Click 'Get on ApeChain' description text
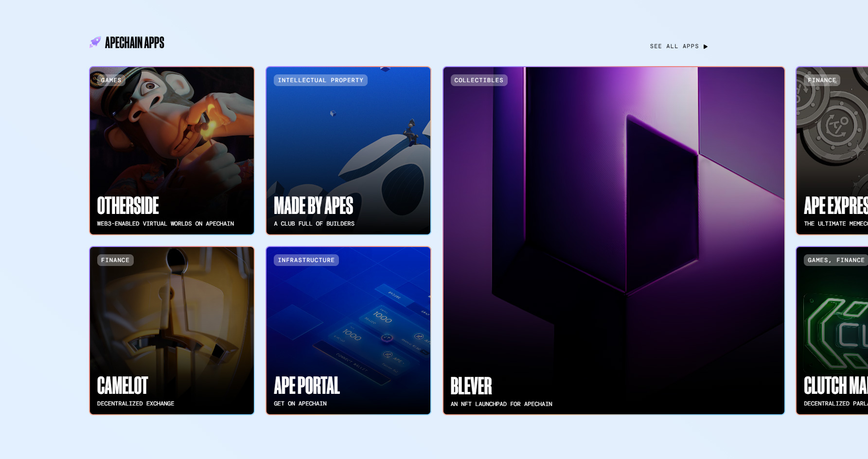 [300, 404]
